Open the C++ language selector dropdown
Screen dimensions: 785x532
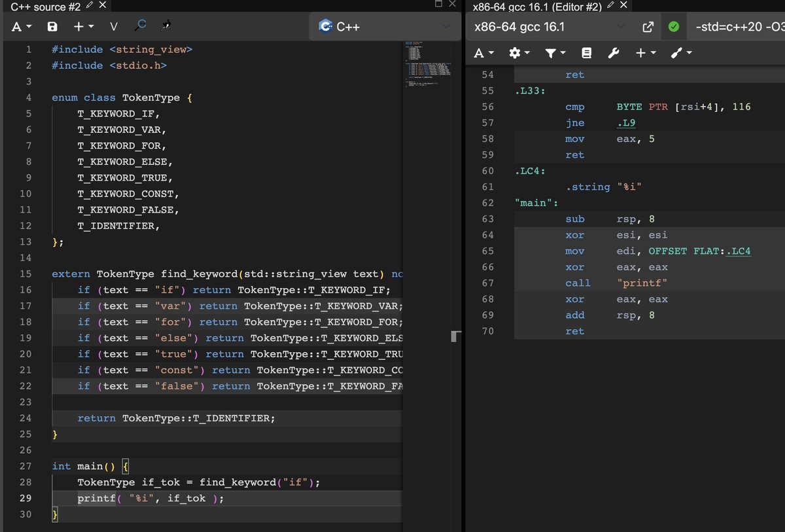point(385,27)
